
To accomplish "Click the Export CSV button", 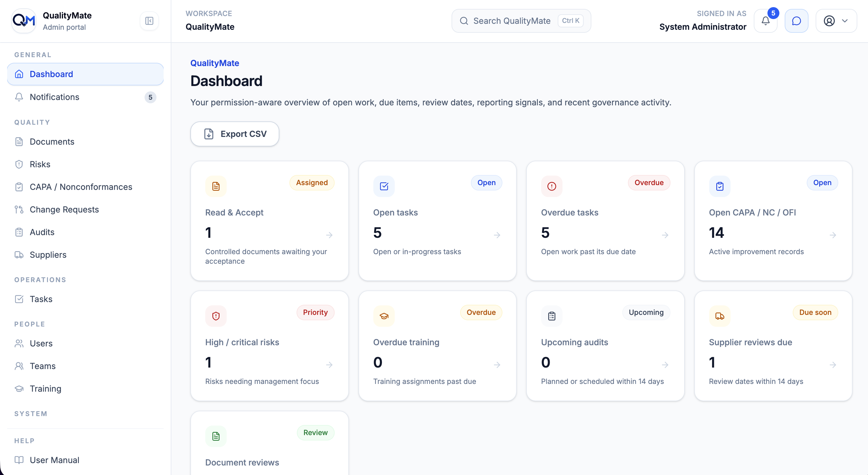I will click(x=235, y=134).
